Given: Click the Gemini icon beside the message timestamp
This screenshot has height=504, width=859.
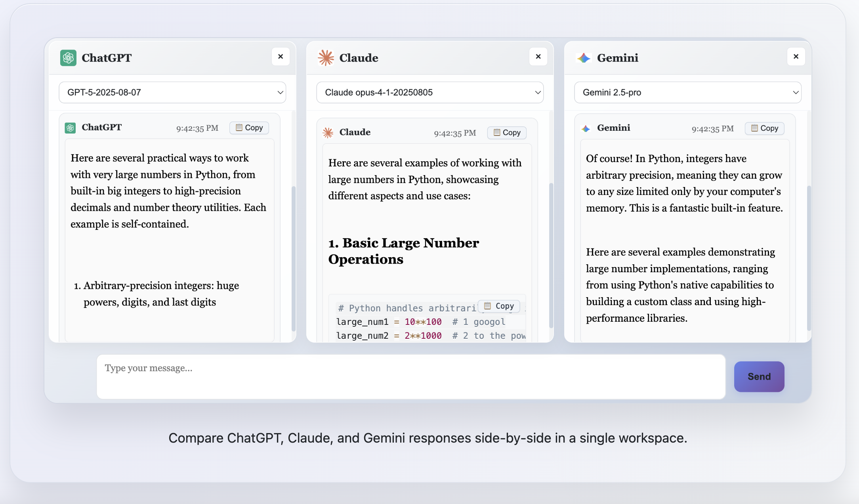Looking at the screenshot, I should coord(585,128).
